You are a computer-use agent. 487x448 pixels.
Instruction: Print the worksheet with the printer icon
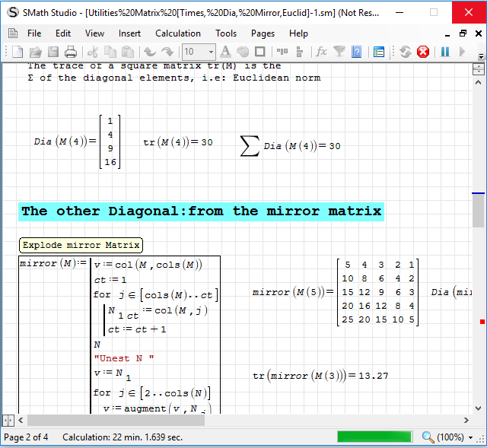(x=71, y=52)
